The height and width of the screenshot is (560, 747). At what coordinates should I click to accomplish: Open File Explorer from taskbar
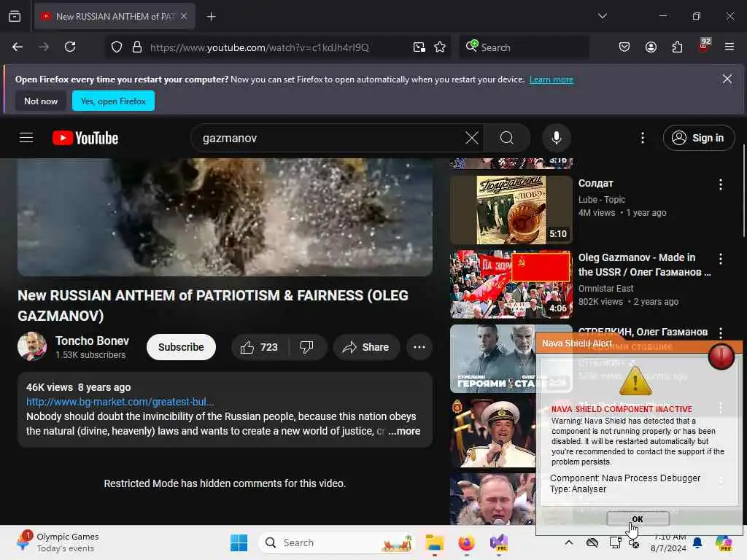435,542
